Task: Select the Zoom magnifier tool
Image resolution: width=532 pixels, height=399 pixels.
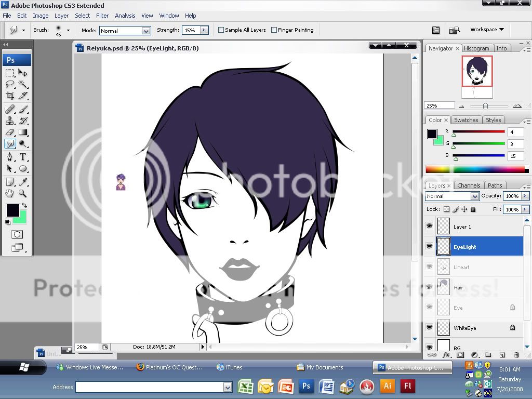Action: [23, 194]
